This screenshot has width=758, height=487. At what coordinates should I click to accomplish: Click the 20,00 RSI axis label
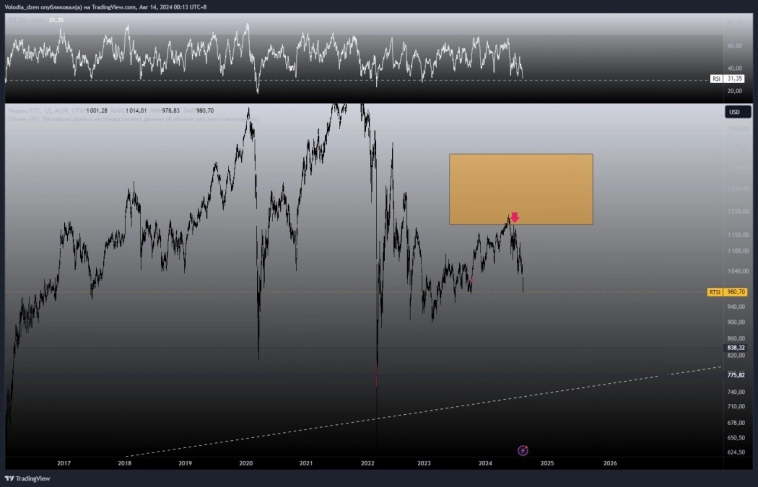tap(735, 91)
